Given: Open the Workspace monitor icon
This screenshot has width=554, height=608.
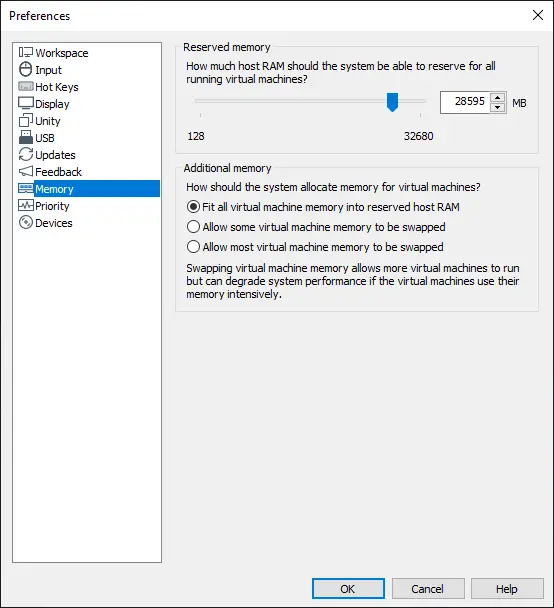Looking at the screenshot, I should click(26, 52).
